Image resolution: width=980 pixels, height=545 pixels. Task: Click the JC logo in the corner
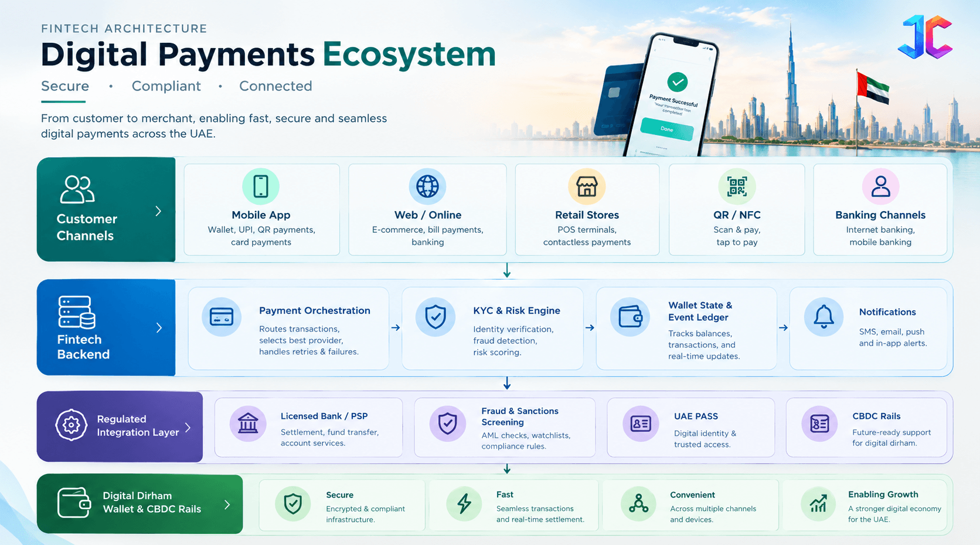[925, 37]
